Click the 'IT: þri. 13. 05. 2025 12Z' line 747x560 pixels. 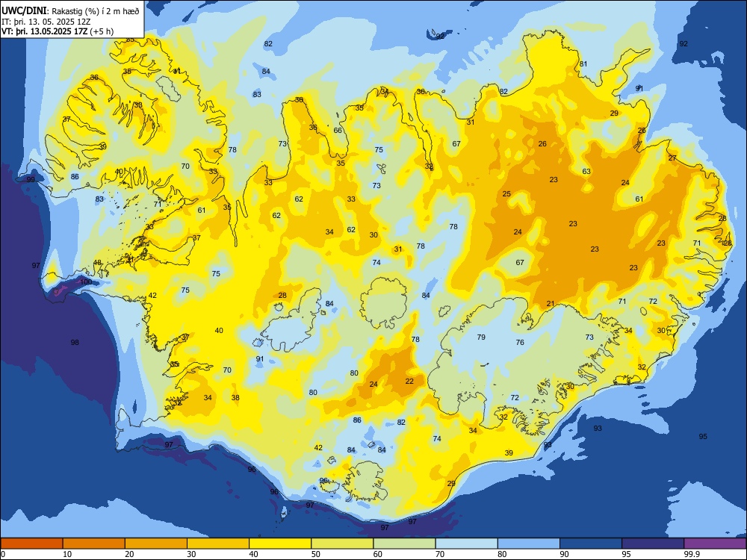pos(46,22)
